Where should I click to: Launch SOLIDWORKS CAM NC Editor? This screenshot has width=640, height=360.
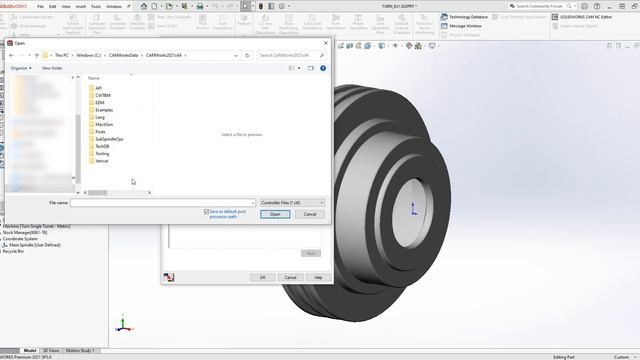[582, 17]
